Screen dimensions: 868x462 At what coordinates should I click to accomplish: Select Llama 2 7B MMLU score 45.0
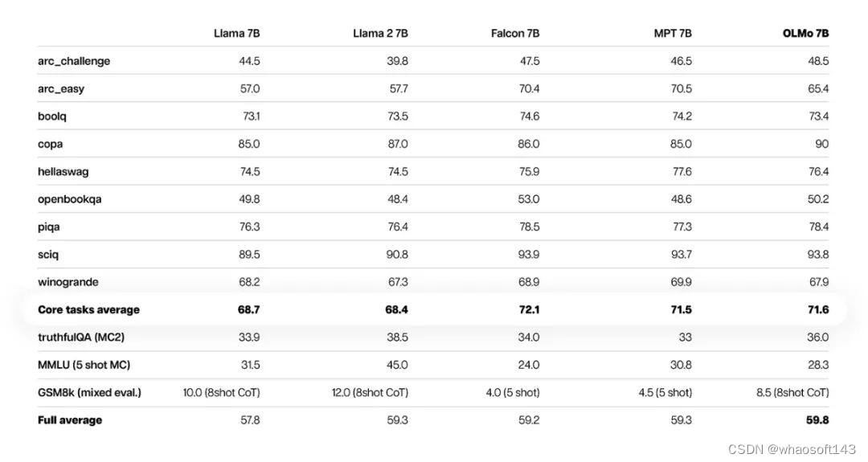[397, 365]
